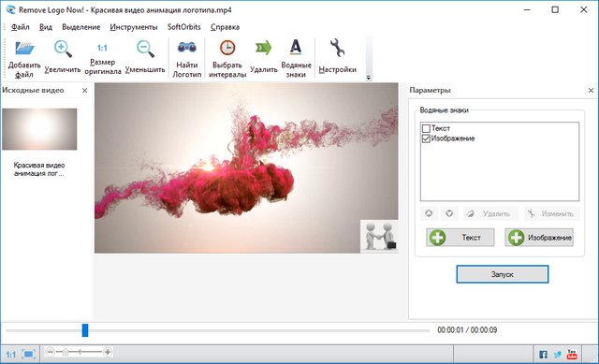Click the Изменить watermark button
599x364 pixels.
[552, 213]
